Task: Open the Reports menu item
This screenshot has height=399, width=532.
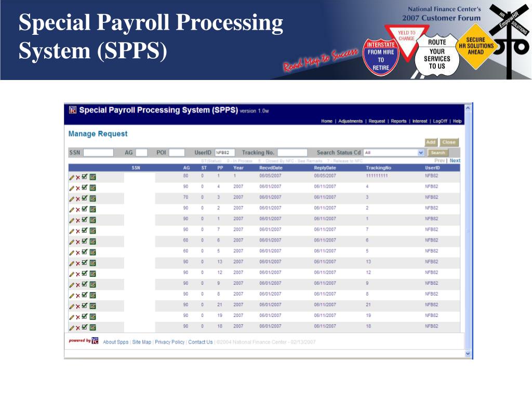Action: click(398, 121)
